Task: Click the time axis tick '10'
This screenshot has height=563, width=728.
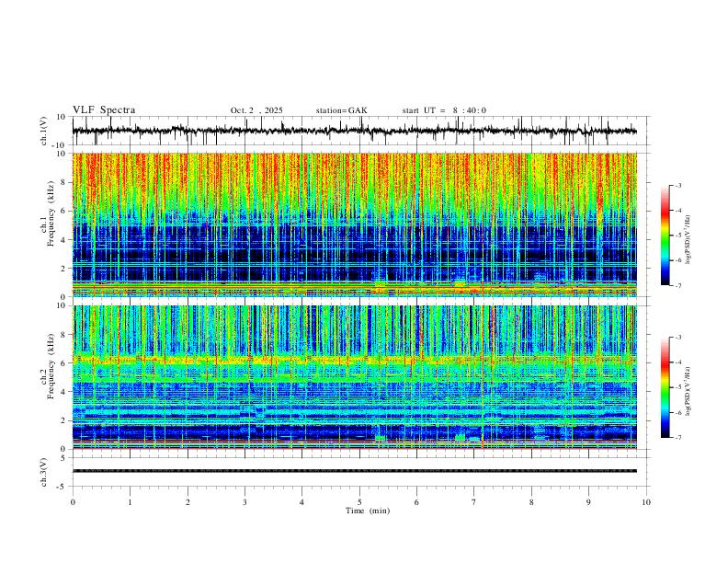Action: (646, 502)
